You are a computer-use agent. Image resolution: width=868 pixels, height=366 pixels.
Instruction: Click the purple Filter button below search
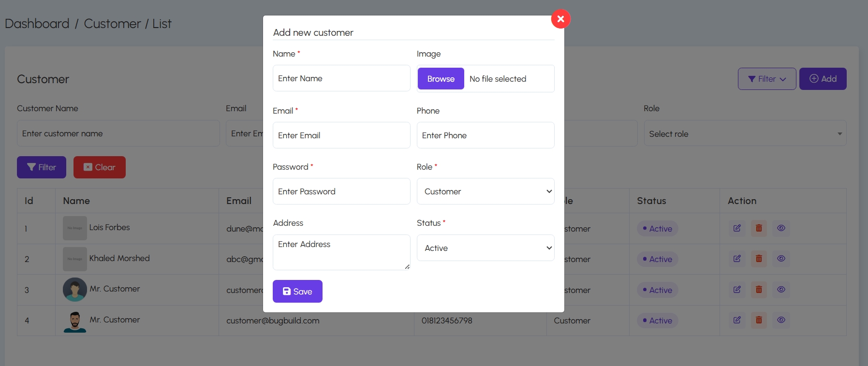coord(42,167)
